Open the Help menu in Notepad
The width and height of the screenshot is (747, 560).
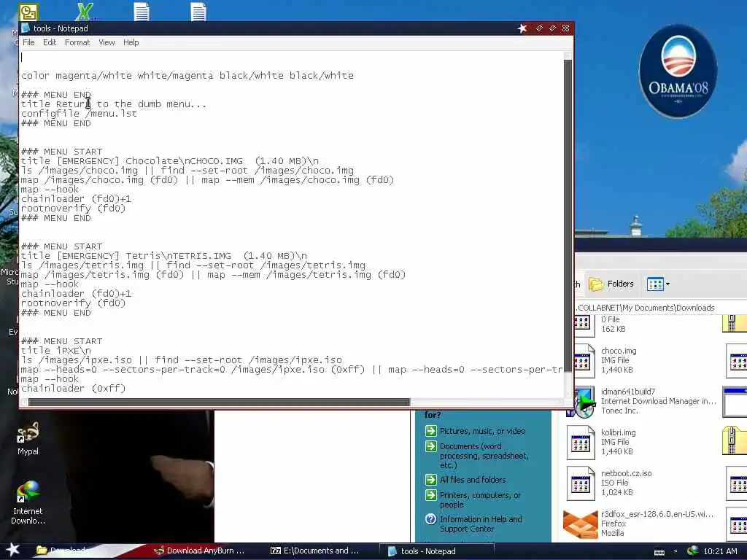(x=131, y=42)
